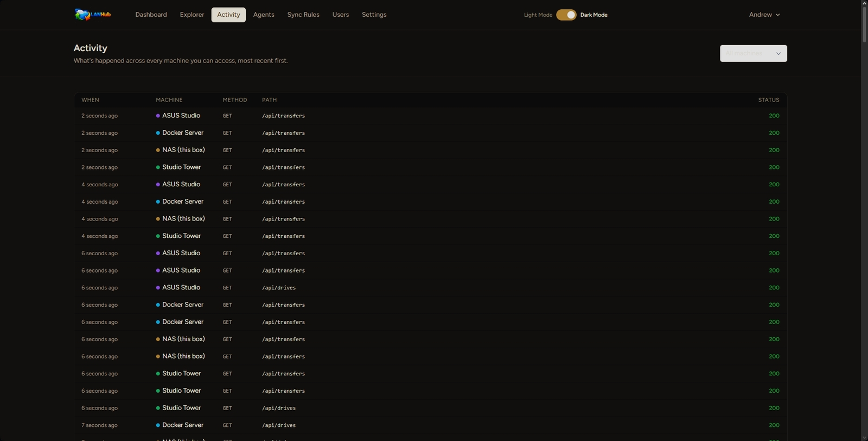Click /api/transfers in Docker Server 2 seconds ago row
The height and width of the screenshot is (441, 868).
[x=283, y=133]
